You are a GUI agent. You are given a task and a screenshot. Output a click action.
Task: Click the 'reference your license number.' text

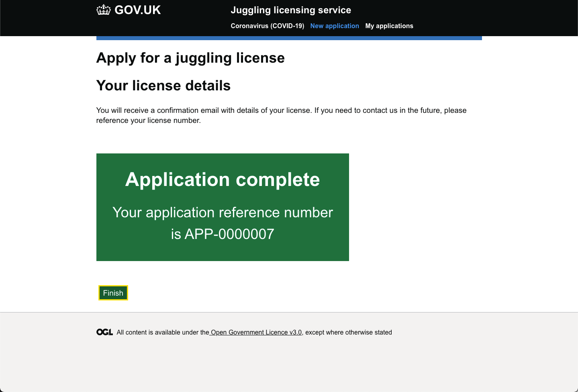coord(148,120)
